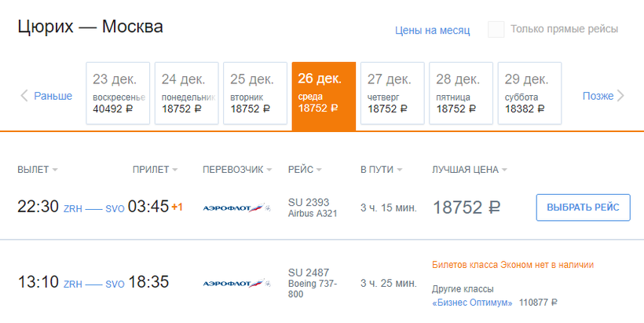Sort by Вылет column arrow
The width and height of the screenshot is (644, 323).
[55, 170]
